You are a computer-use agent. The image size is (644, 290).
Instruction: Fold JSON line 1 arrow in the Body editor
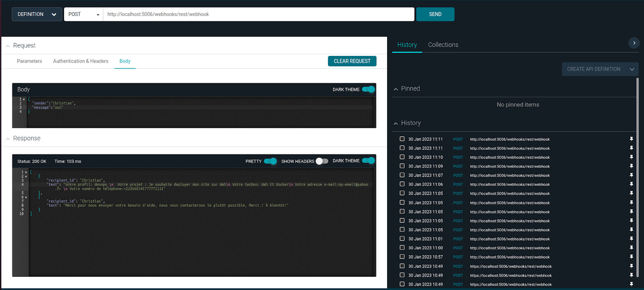[x=24, y=99]
